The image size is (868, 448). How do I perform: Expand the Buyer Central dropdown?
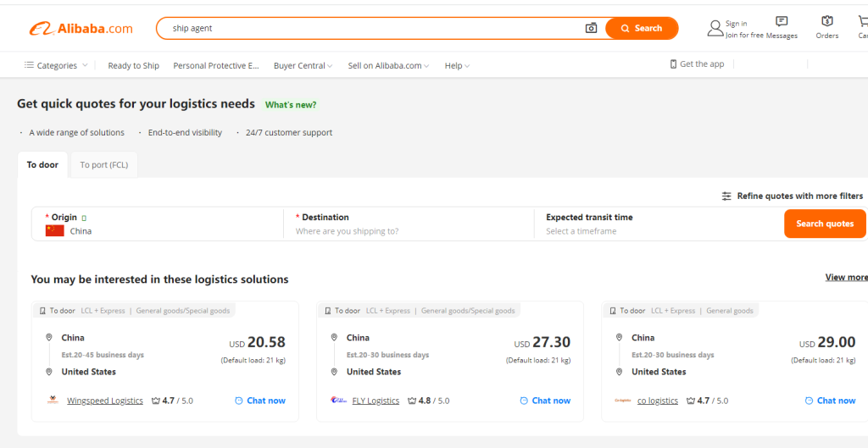pos(303,65)
